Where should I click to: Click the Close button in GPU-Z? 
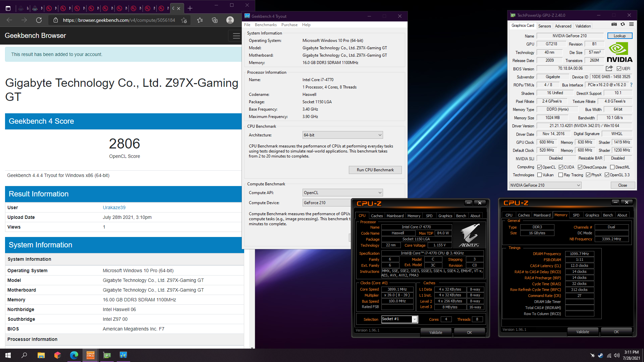pyautogui.click(x=622, y=185)
